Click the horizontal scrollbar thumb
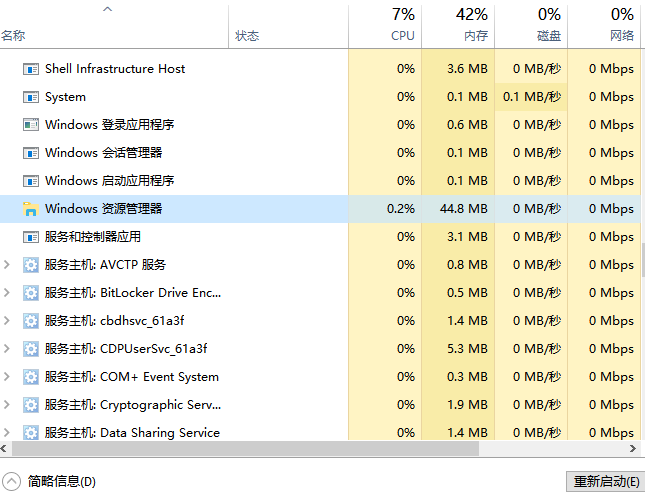 [x=245, y=448]
